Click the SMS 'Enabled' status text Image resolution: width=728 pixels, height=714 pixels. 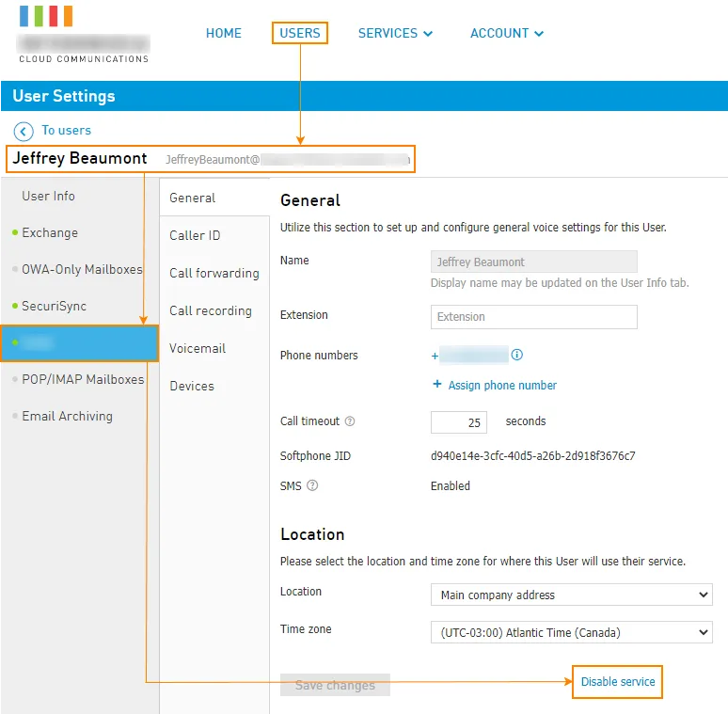[x=450, y=486]
